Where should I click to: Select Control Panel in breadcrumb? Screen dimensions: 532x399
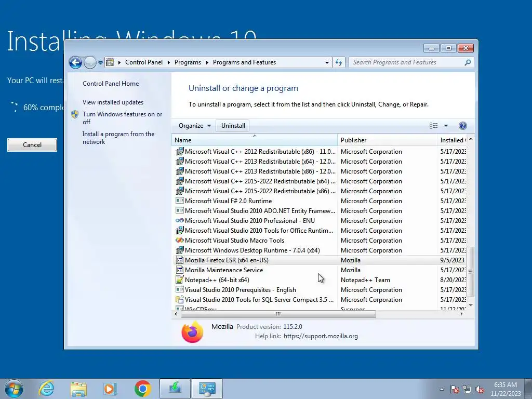coord(144,62)
